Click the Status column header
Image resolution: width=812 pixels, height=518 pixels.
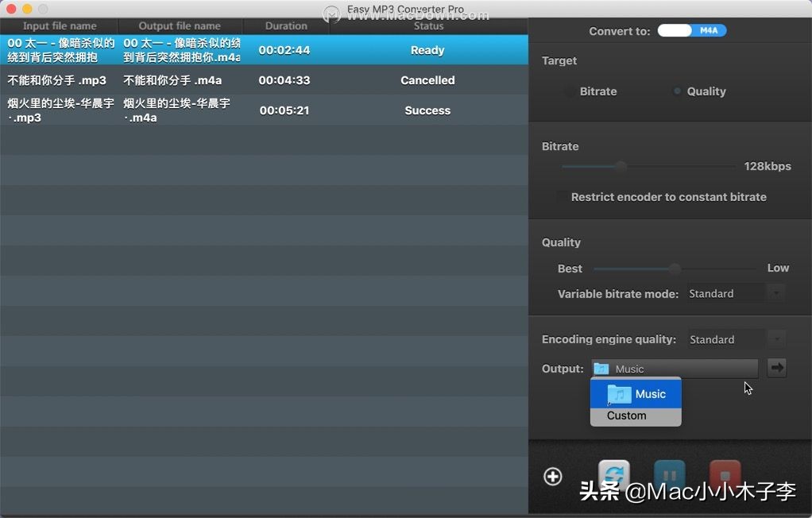427,25
